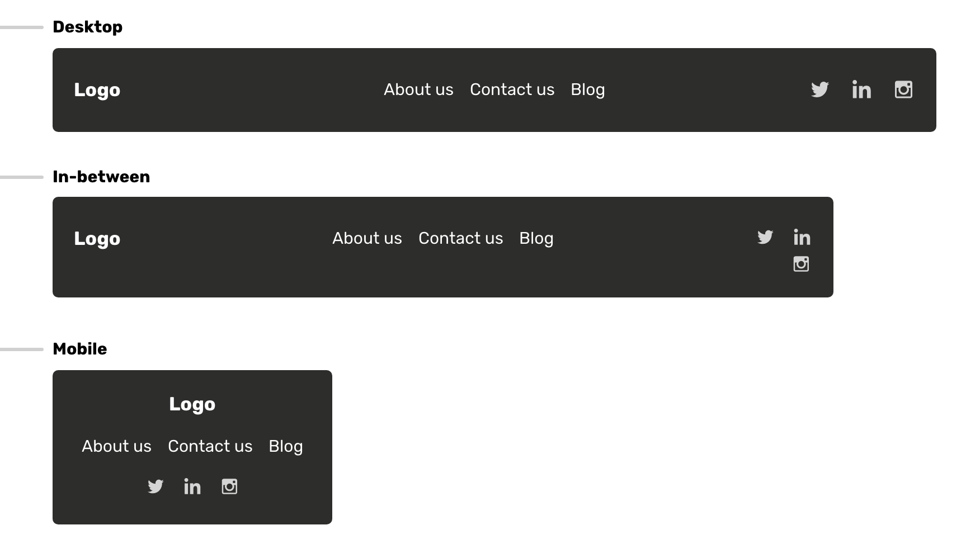Click the centered Logo in the Mobile footer

coord(192,404)
